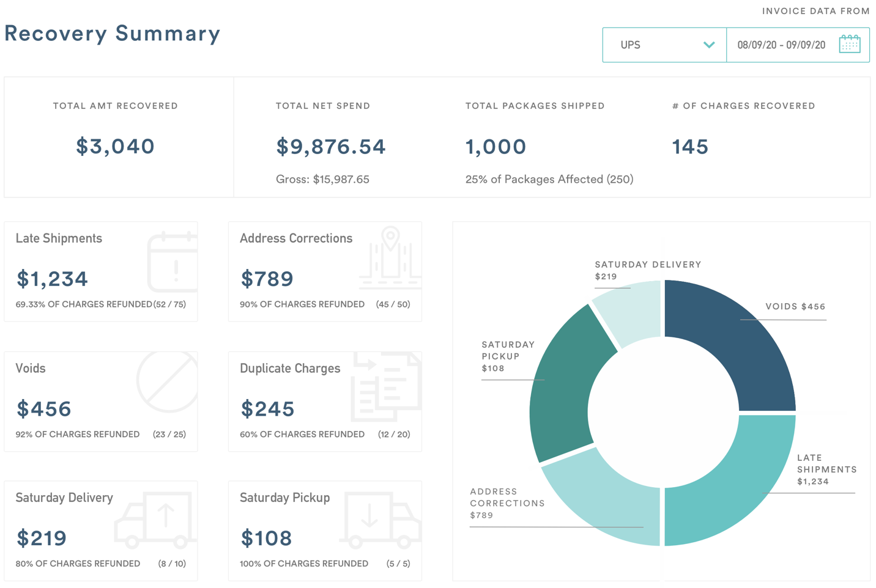The image size is (876, 588).
Task: Click the $789 Address Corrections card amount
Action: point(267,279)
